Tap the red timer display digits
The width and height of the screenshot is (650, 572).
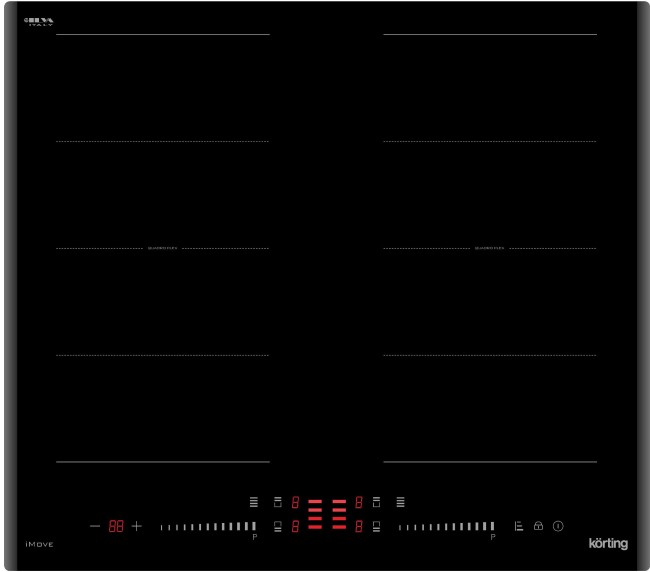click(x=116, y=526)
